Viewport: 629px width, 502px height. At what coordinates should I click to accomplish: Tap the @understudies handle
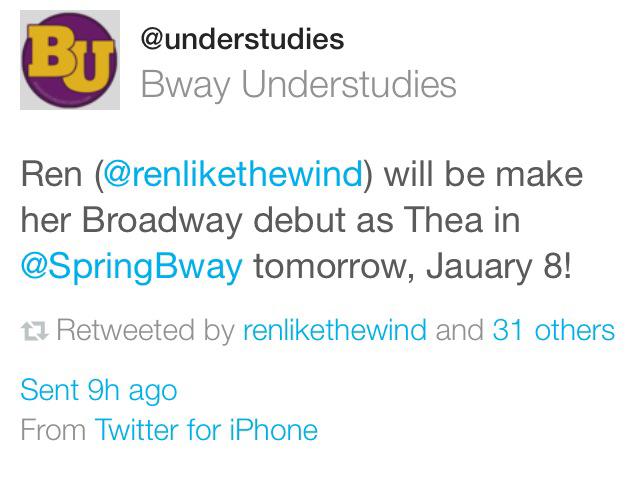[x=242, y=39]
